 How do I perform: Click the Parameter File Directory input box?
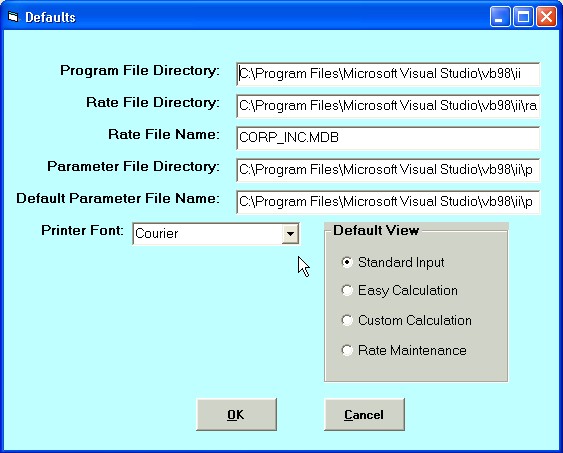click(x=388, y=170)
